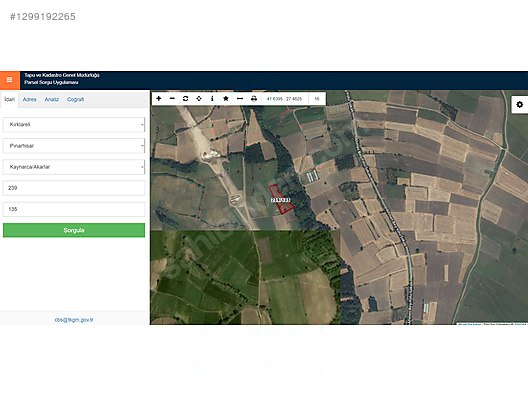Screen dimensions: 528x396
Task: Click the cbs@tkgm.gov.tr email link
Action: (74, 320)
